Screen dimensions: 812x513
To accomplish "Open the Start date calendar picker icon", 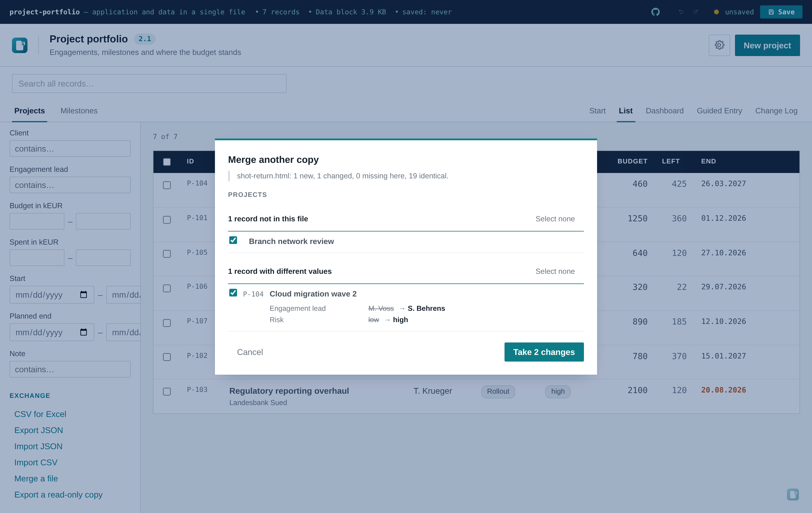I will (84, 294).
